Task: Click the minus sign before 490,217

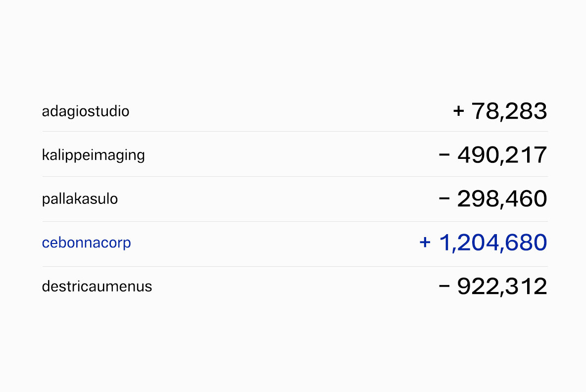Action: pyautogui.click(x=444, y=155)
